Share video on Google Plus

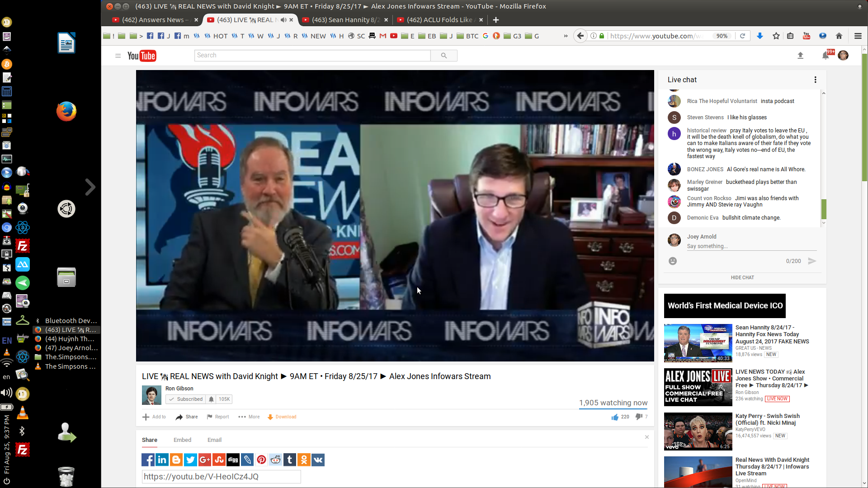click(205, 460)
